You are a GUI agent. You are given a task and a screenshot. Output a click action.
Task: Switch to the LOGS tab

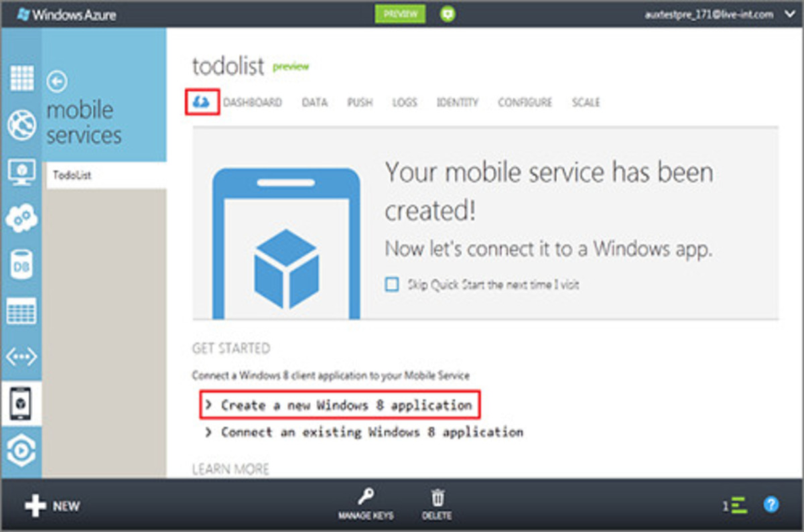coord(405,103)
